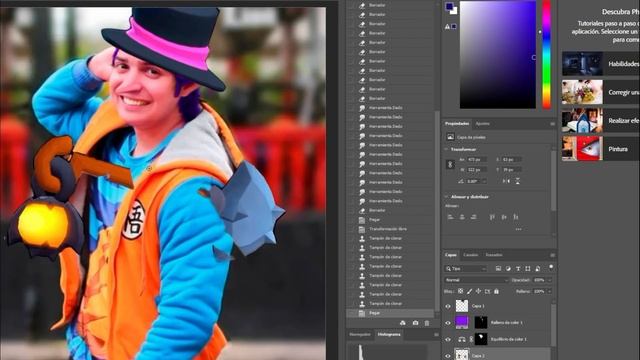640x360 pixels.
Task: Open the Opacidad slider dropdown arrow
Action: point(549,280)
